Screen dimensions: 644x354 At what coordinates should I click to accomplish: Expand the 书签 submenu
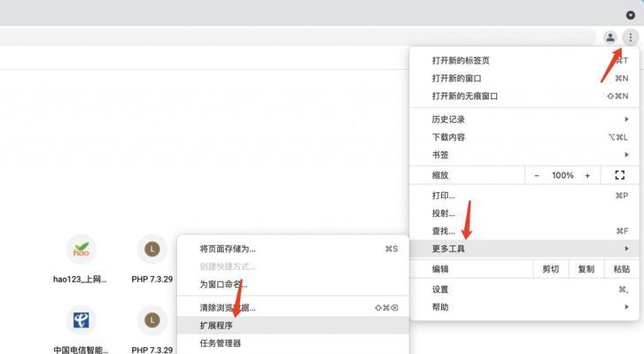coord(524,155)
